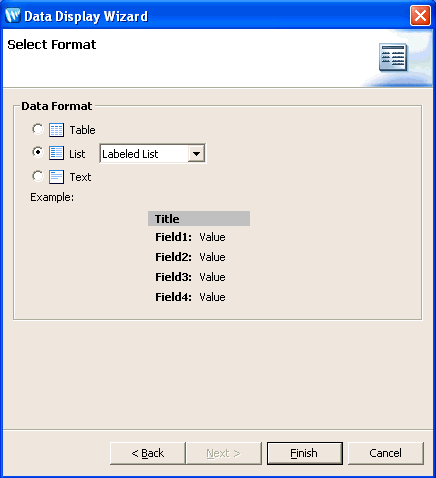The image size is (436, 478).
Task: Select the Table radio button
Action: [x=38, y=129]
